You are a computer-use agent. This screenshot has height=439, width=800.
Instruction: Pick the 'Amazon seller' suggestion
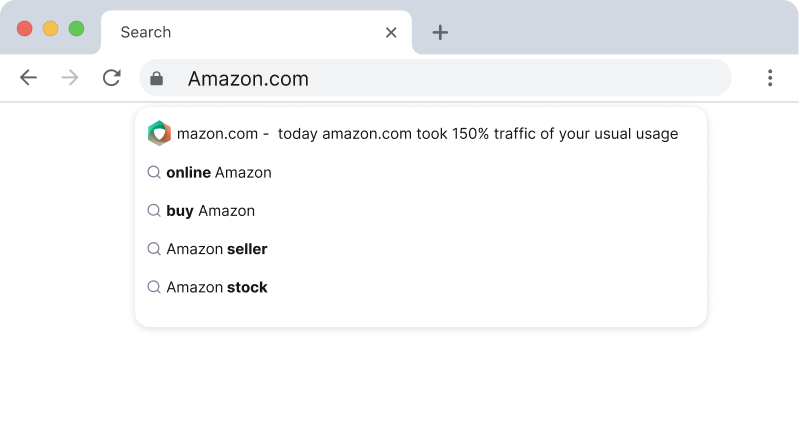[x=217, y=249]
